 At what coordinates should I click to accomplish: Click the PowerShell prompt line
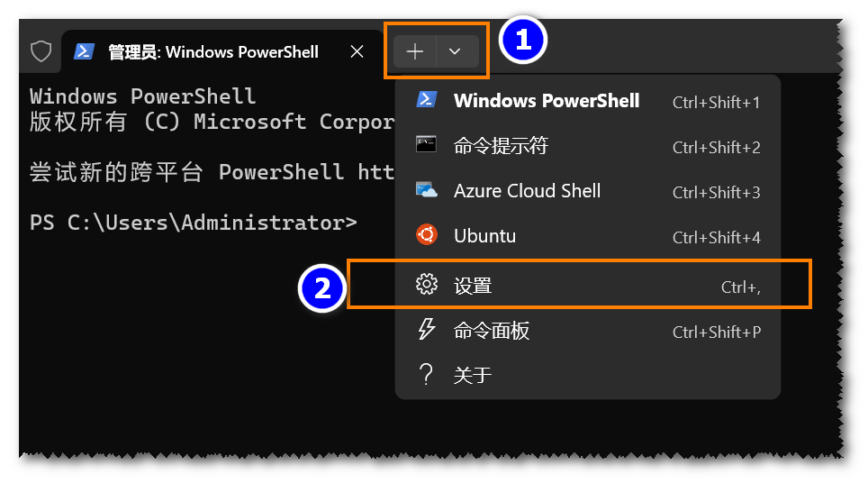194,223
